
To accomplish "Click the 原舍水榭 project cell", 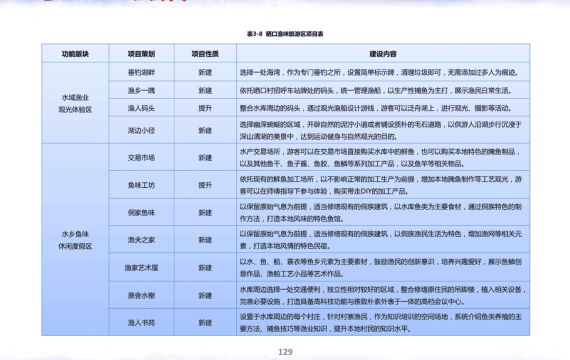I will 141,295.
